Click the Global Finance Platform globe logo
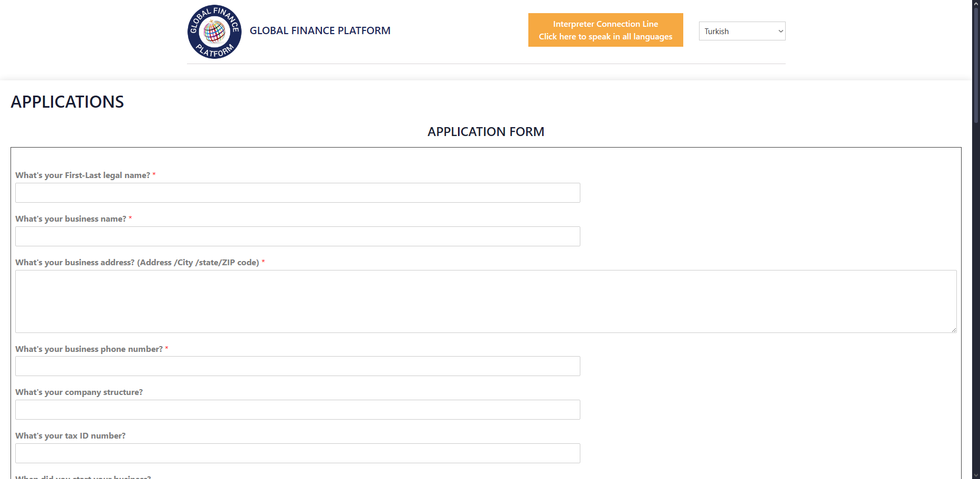This screenshot has height=479, width=980. [x=214, y=32]
